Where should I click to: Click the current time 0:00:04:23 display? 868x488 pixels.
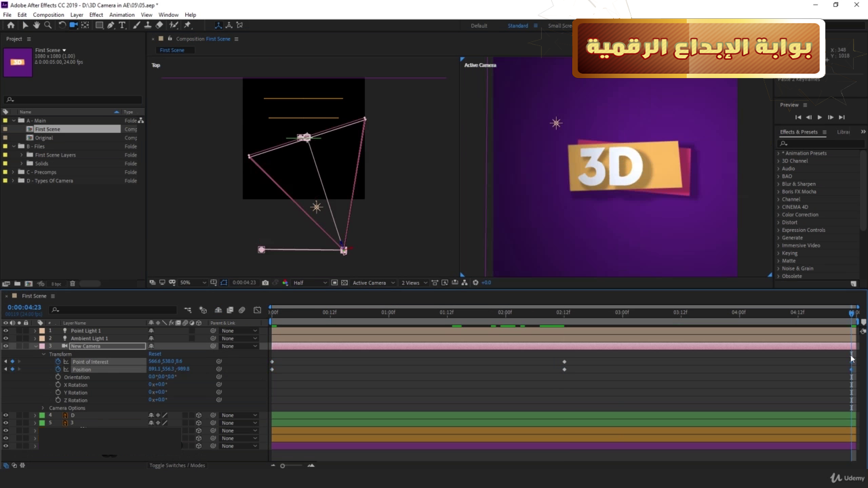[24, 307]
